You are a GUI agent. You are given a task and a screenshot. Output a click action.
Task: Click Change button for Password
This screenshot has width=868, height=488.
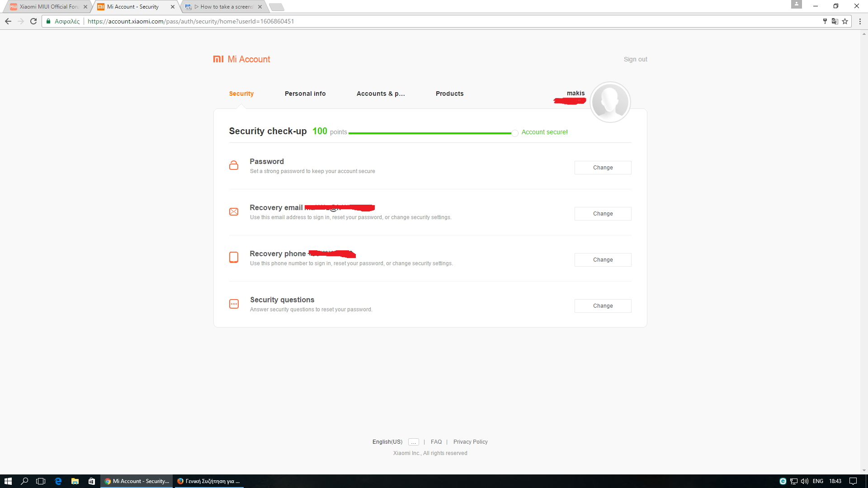click(x=603, y=168)
